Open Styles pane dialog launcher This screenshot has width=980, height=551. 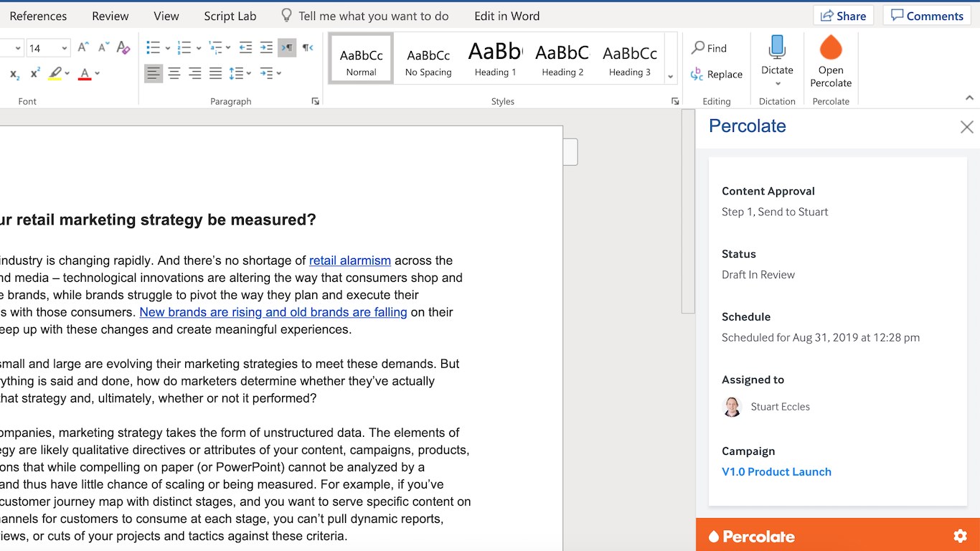675,101
